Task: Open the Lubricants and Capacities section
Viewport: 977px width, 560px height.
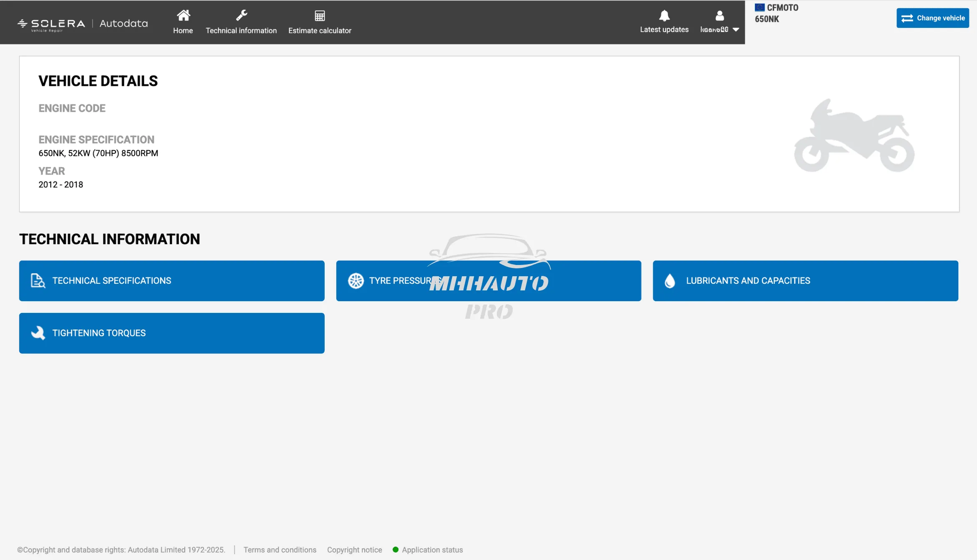Action: click(x=805, y=281)
